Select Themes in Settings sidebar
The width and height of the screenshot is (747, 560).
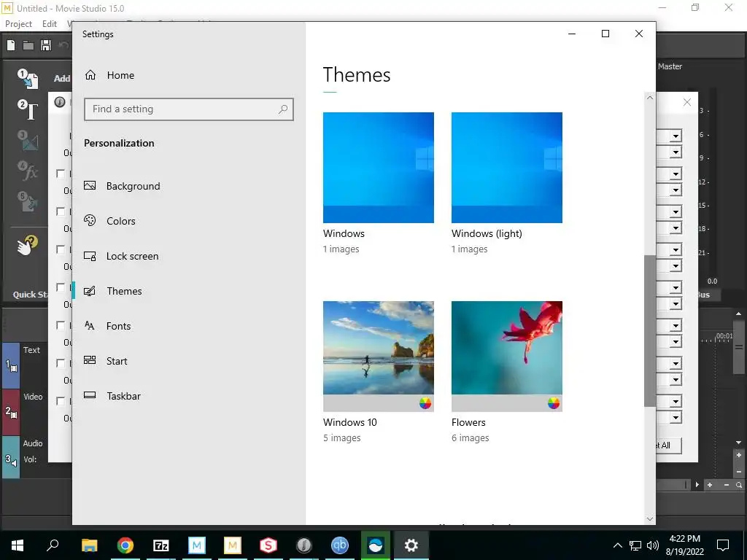pyautogui.click(x=124, y=291)
